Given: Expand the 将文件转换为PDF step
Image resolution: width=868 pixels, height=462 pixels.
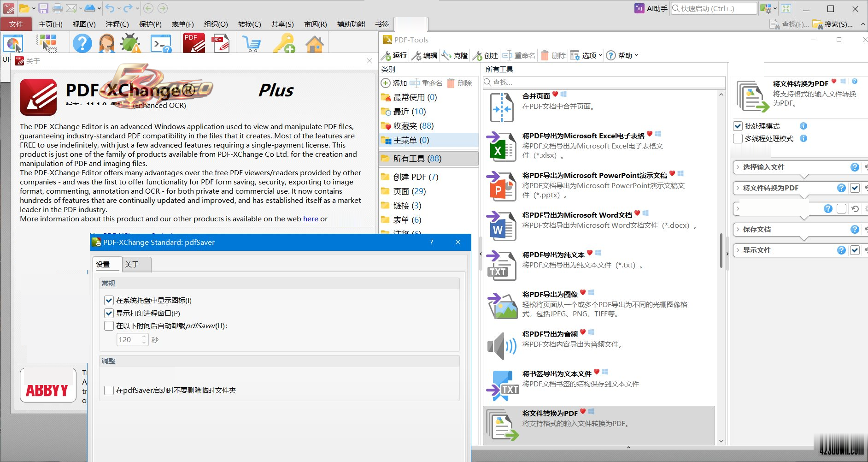Looking at the screenshot, I should click(x=738, y=188).
